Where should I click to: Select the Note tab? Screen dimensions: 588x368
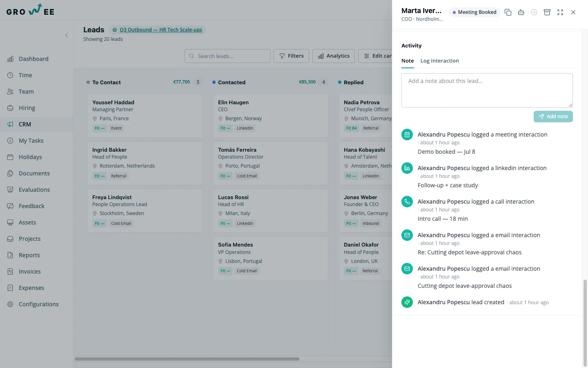click(x=408, y=61)
